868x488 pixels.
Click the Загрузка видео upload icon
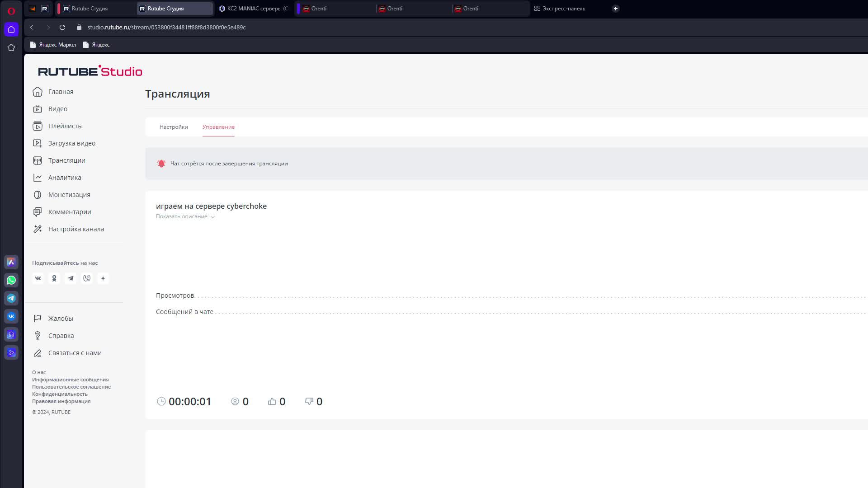[38, 143]
